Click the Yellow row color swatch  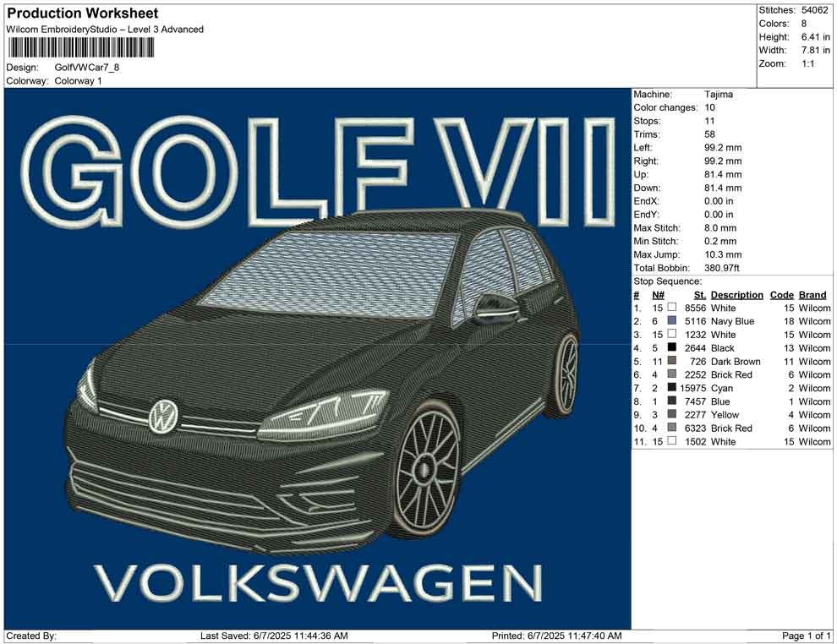(671, 414)
